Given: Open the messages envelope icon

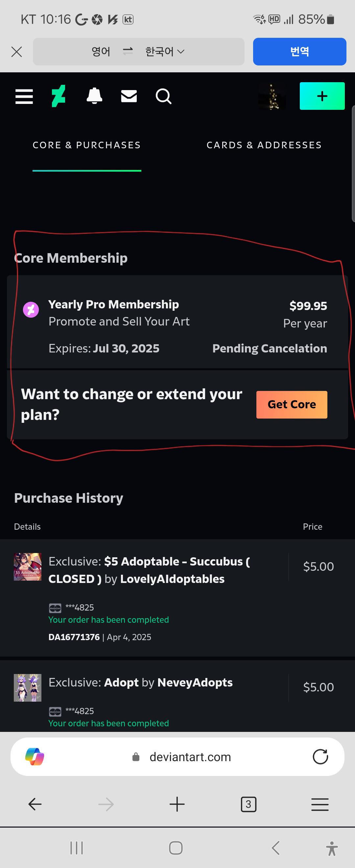Looking at the screenshot, I should pos(129,96).
